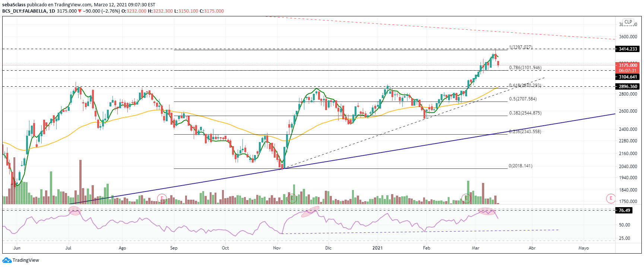644x267 pixels.
Task: Click the Dic label on time axis
Action: 328,248
